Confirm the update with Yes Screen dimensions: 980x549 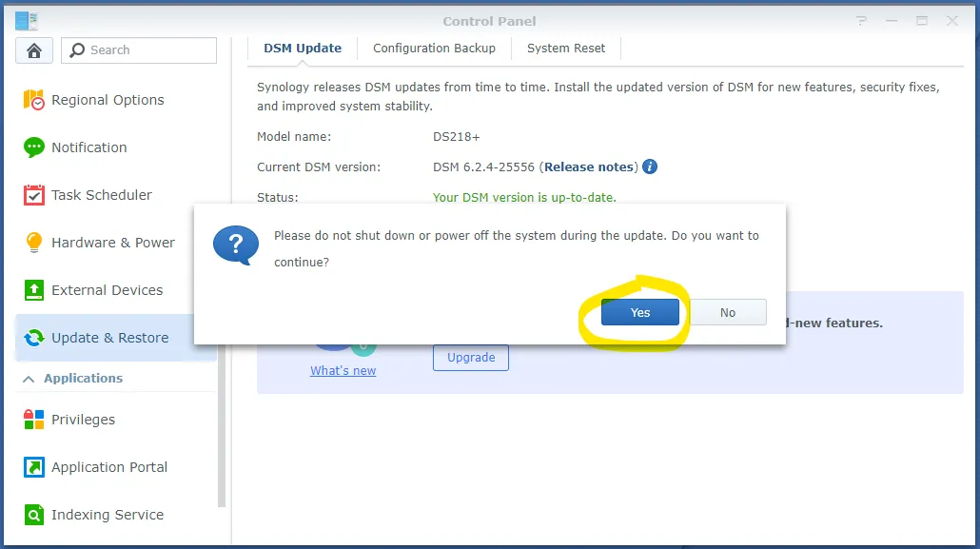point(640,312)
